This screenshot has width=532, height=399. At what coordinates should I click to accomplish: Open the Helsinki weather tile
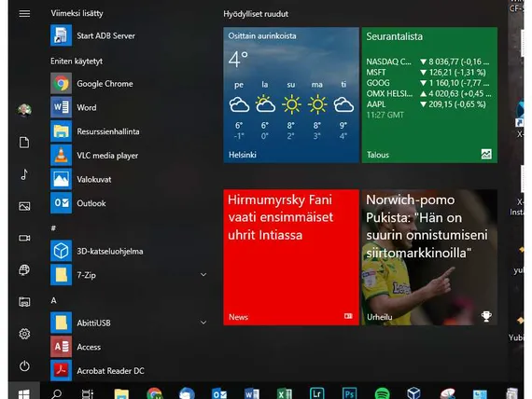coord(291,95)
